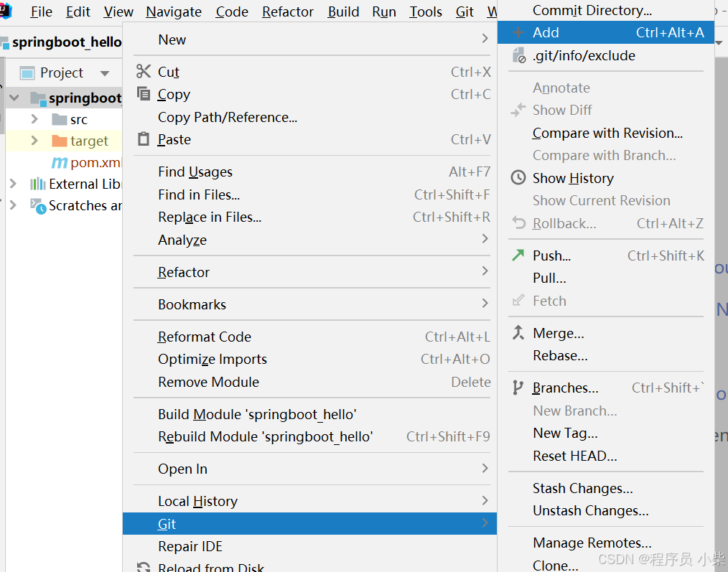Click the IntelliJ IDEA logo icon
Viewport: 728px width, 572px height.
[x=4, y=10]
